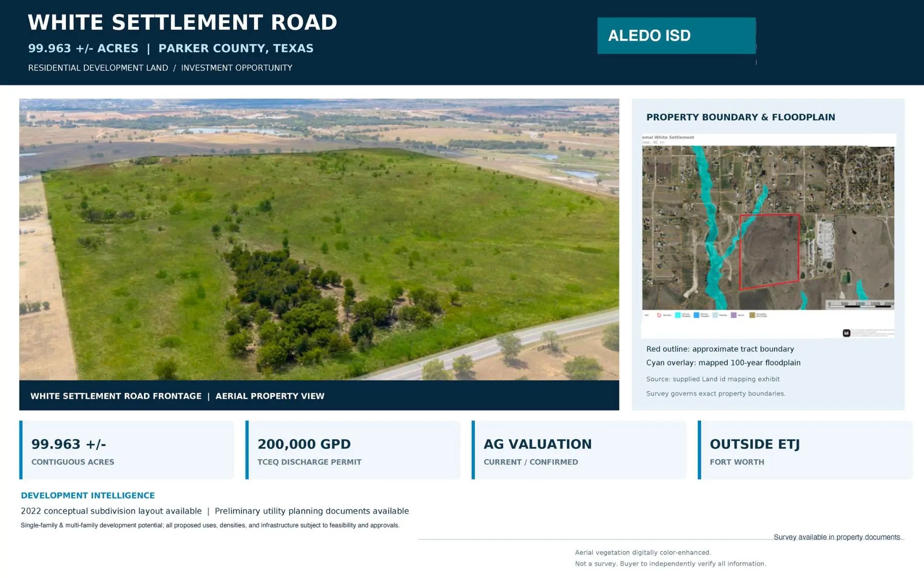Screen dimensions: 924x578
Task: Click '2022 conceptual subdivision layout available' text
Action: pyautogui.click(x=111, y=511)
